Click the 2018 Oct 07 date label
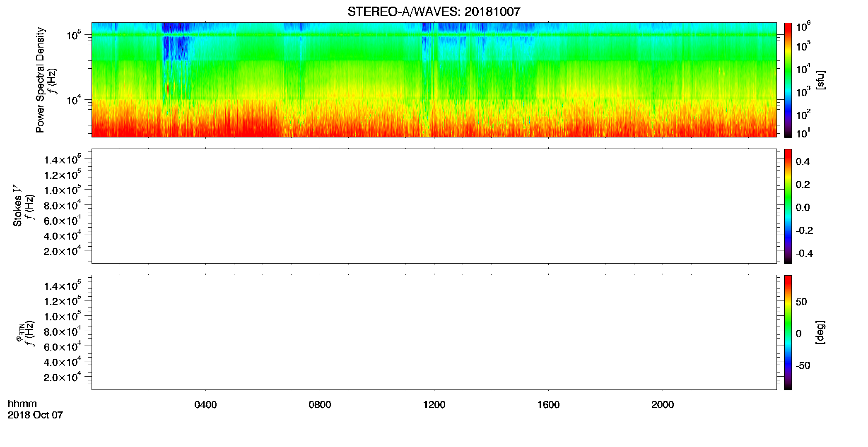 [35, 415]
